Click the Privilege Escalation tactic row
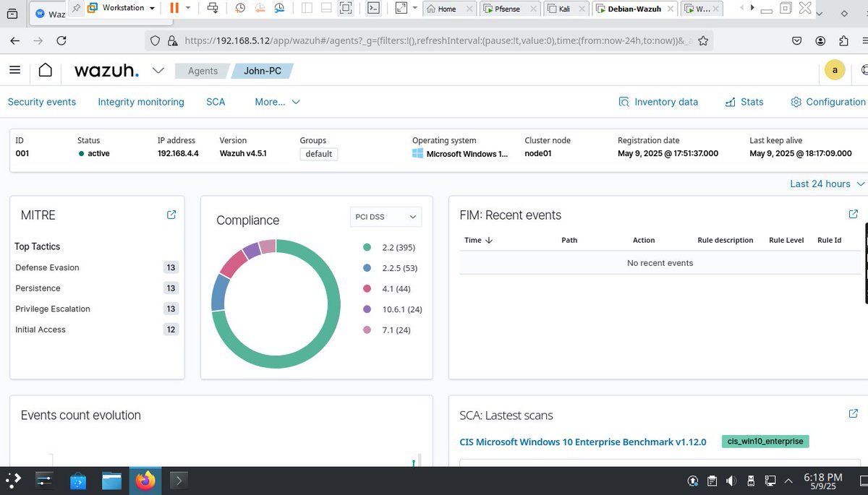The image size is (868, 495). 96,309
